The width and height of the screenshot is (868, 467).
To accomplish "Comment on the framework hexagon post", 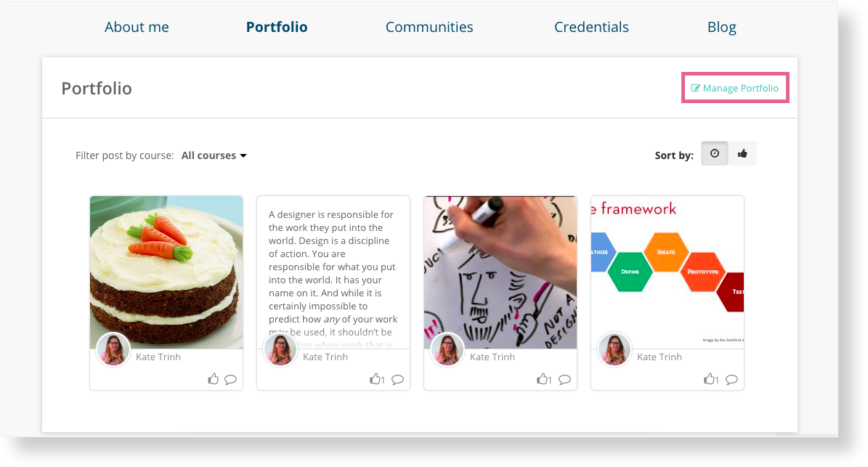I will pyautogui.click(x=732, y=380).
